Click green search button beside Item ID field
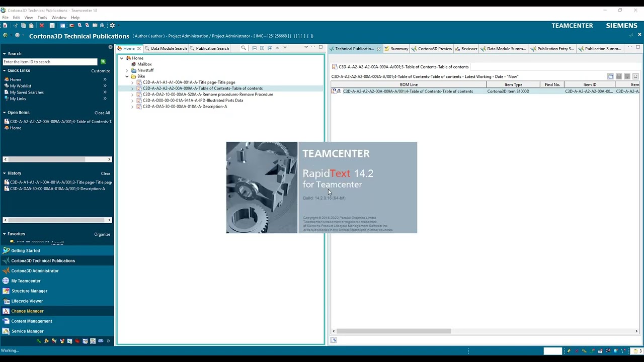 tap(103, 62)
